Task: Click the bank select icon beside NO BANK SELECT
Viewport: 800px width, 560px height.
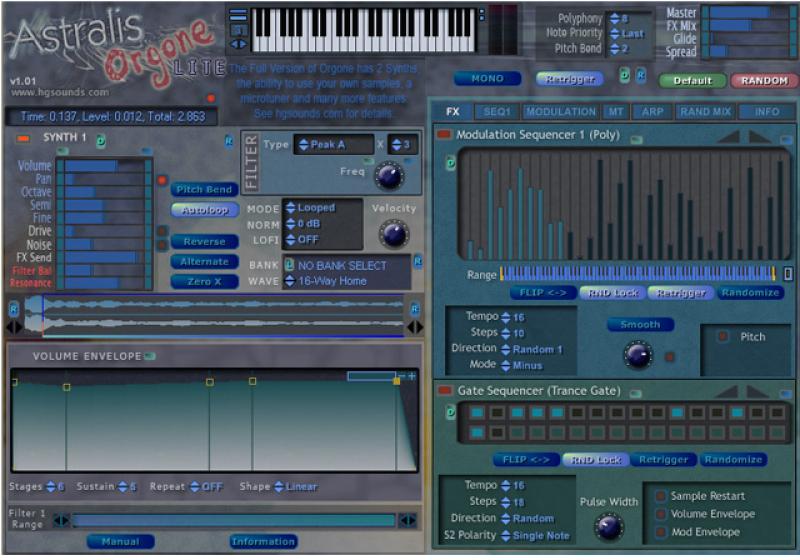Action: point(289,265)
